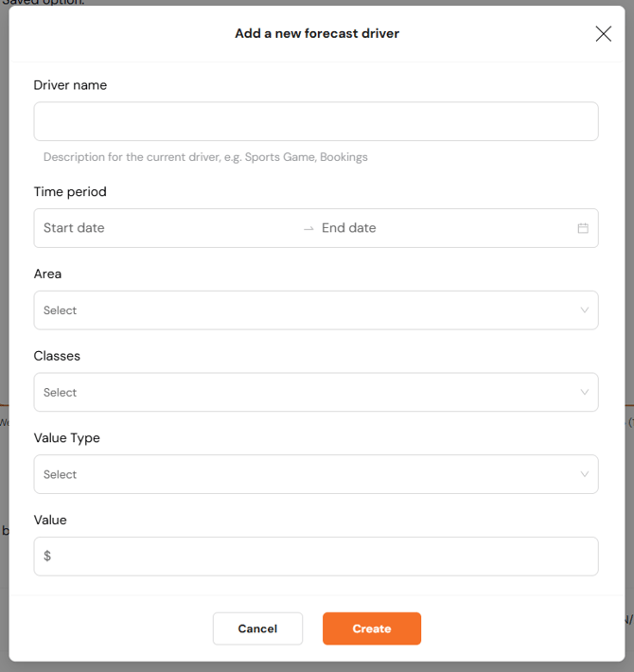Click the Value Type dropdown chevron arrow
Viewport: 634px width, 672px height.
(584, 474)
